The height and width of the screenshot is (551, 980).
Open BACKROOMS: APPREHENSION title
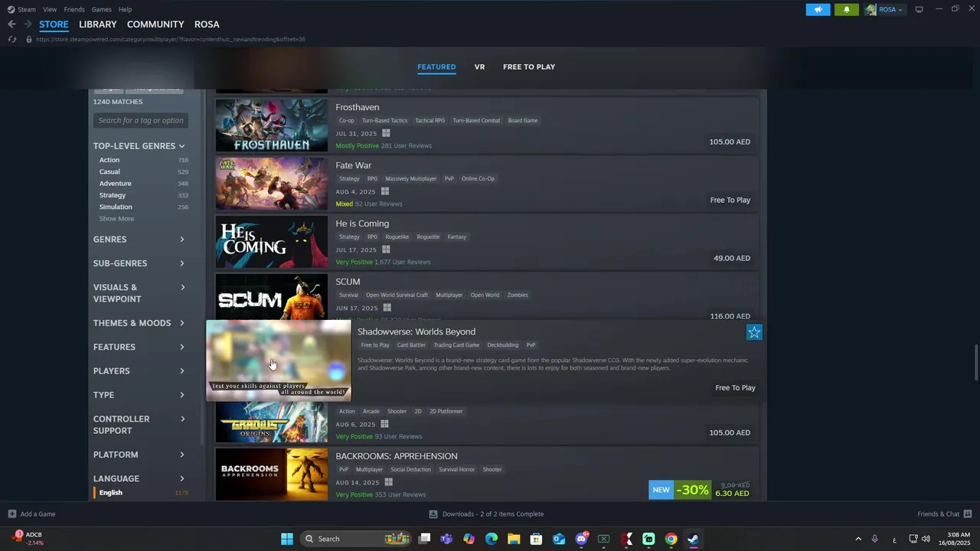397,456
